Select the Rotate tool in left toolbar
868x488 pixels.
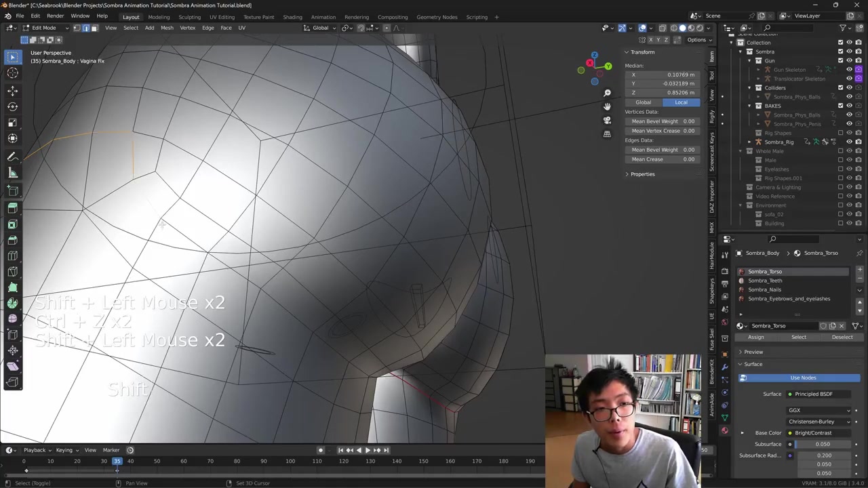12,106
